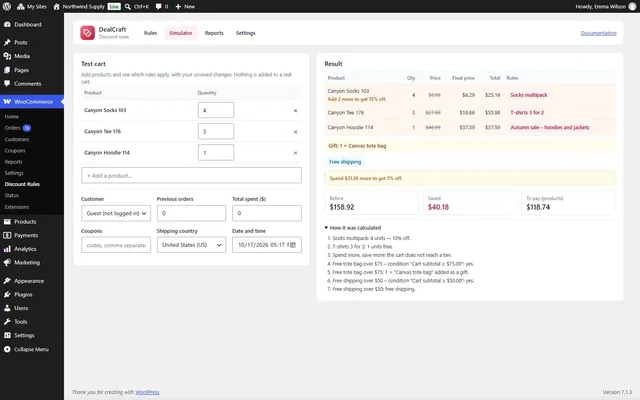Open site Settings in sidebar
This screenshot has height=400, width=640.
(x=32, y=336)
